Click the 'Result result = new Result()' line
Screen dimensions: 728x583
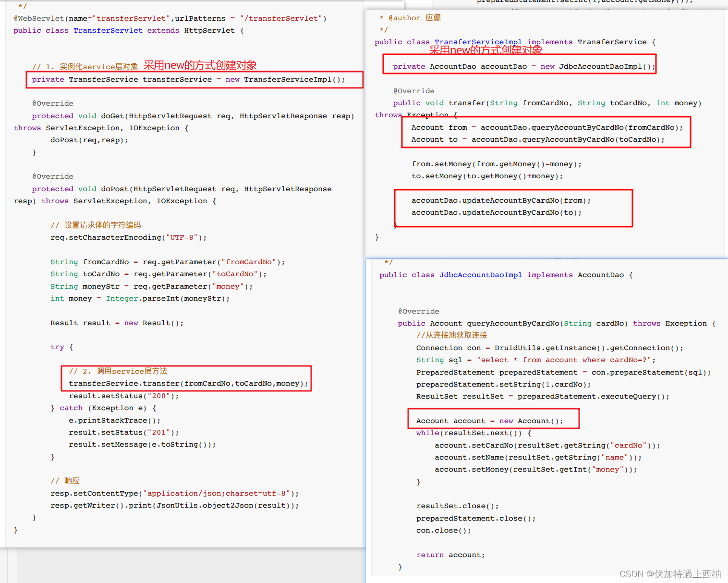(x=117, y=323)
